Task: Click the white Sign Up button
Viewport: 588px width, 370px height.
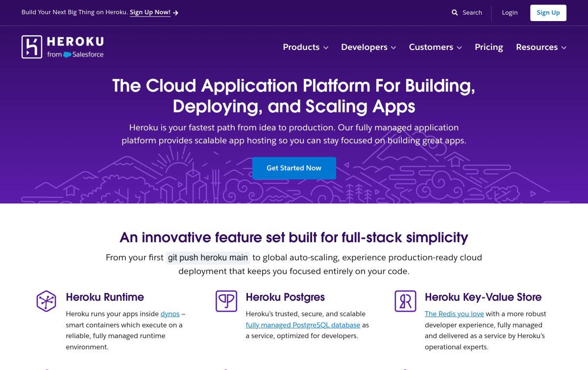Action: point(548,13)
